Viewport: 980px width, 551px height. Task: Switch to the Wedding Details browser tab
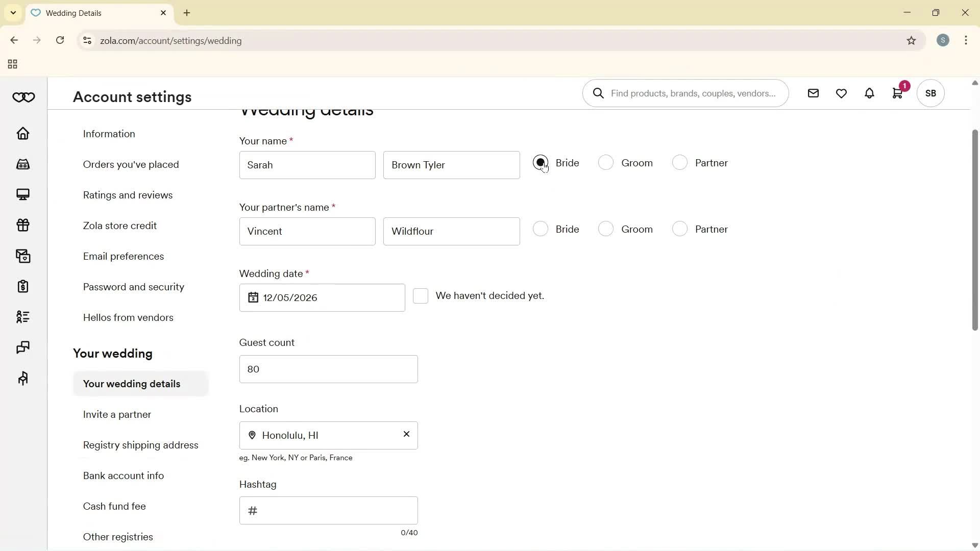pyautogui.click(x=82, y=13)
